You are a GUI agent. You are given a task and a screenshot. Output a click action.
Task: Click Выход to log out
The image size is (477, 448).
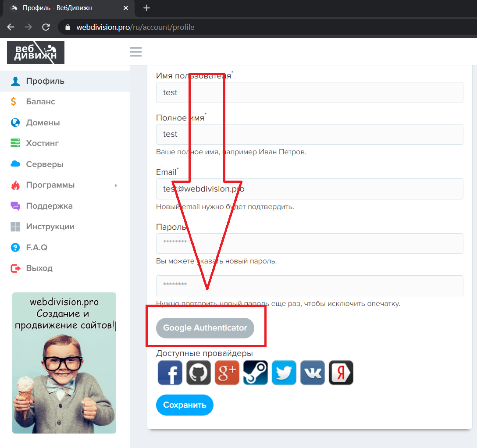click(x=39, y=268)
